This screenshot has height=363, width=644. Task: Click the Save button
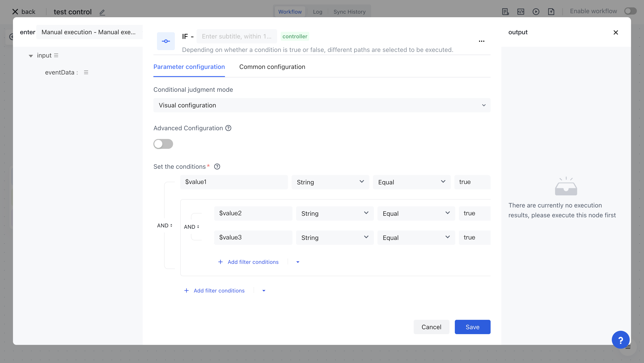click(472, 327)
